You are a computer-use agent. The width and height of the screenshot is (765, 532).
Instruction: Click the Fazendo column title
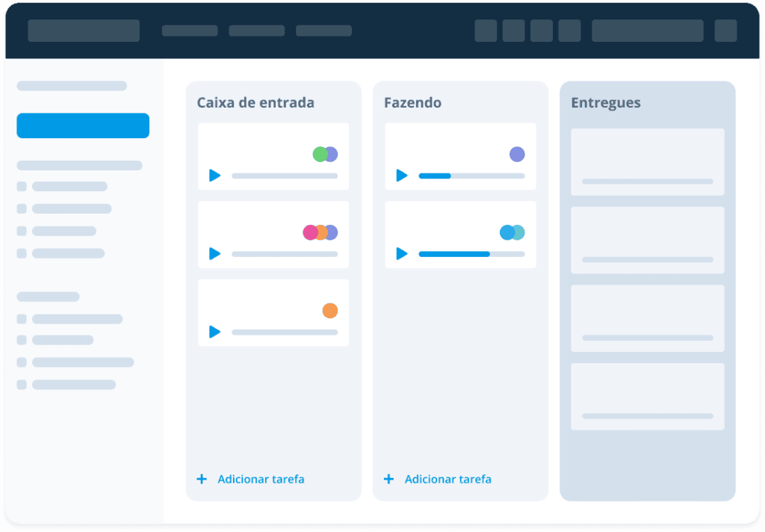412,102
